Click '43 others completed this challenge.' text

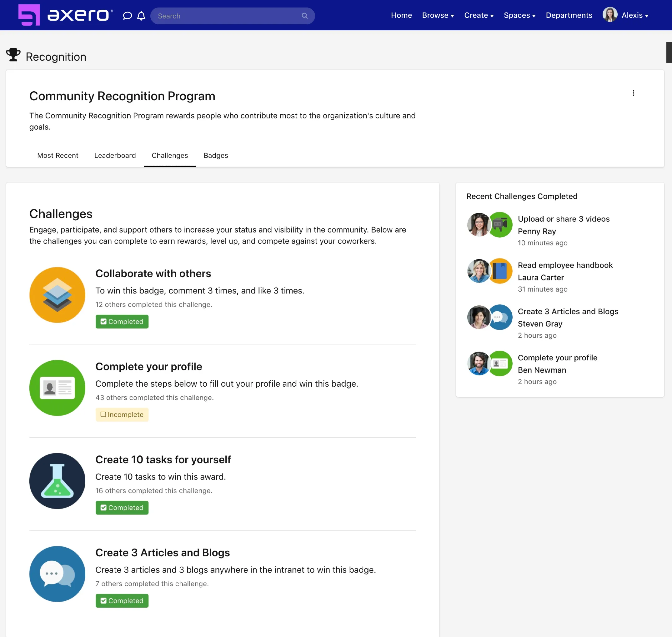click(154, 398)
